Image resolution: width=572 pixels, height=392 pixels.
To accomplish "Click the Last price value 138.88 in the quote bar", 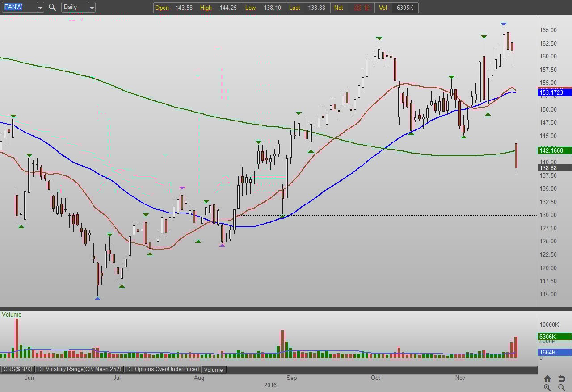I will coord(316,8).
